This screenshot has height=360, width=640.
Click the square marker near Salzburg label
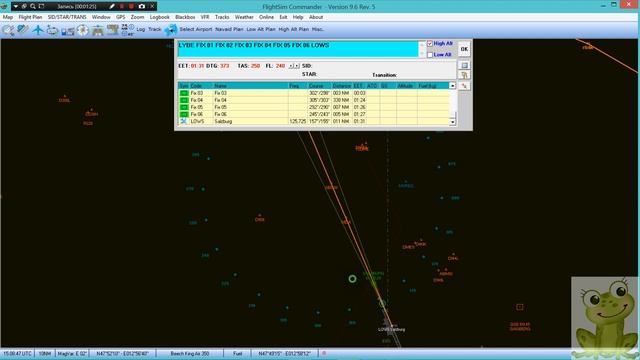[x=520, y=307]
